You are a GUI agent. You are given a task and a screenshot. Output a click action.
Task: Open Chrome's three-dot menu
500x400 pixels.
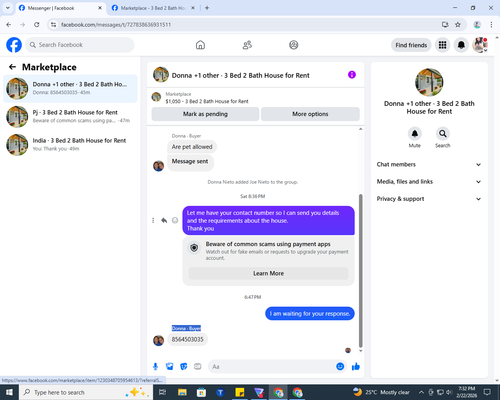tap(491, 25)
